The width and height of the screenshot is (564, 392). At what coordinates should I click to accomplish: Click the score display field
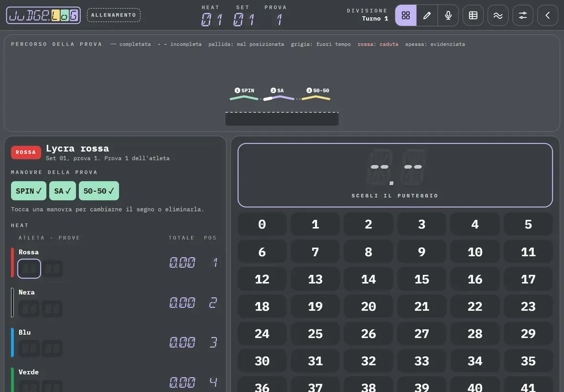395,175
